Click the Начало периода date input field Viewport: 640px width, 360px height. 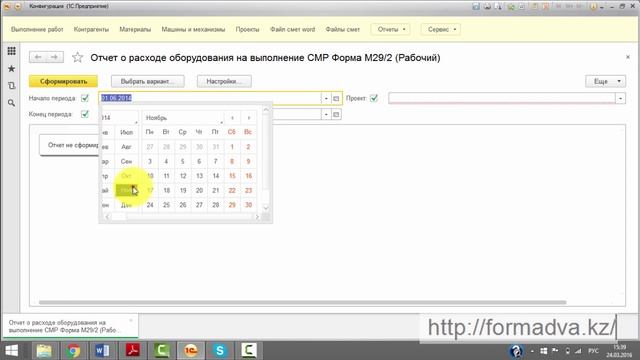pyautogui.click(x=210, y=98)
